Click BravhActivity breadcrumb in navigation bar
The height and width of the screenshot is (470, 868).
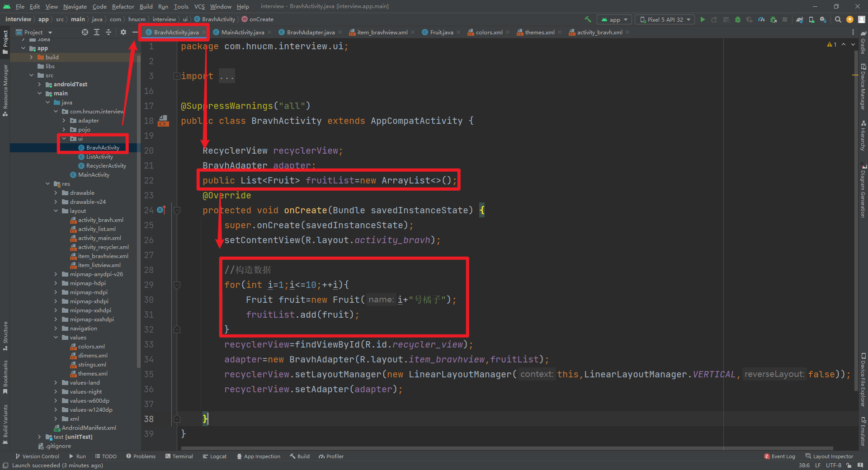tap(215, 19)
